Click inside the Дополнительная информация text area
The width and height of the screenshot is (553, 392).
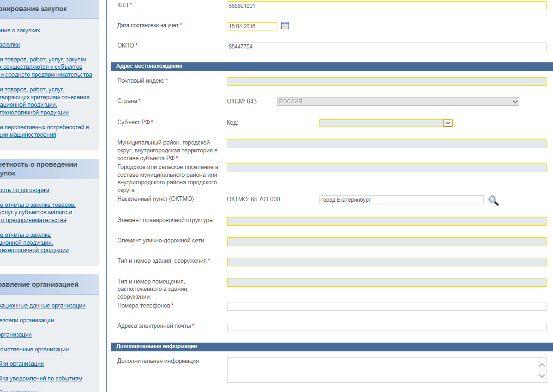pos(382,370)
